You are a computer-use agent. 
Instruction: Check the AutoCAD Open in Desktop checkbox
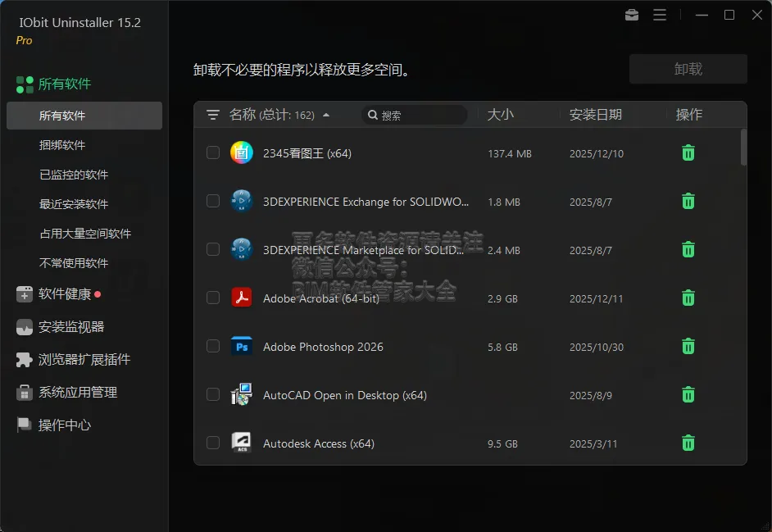[213, 394]
